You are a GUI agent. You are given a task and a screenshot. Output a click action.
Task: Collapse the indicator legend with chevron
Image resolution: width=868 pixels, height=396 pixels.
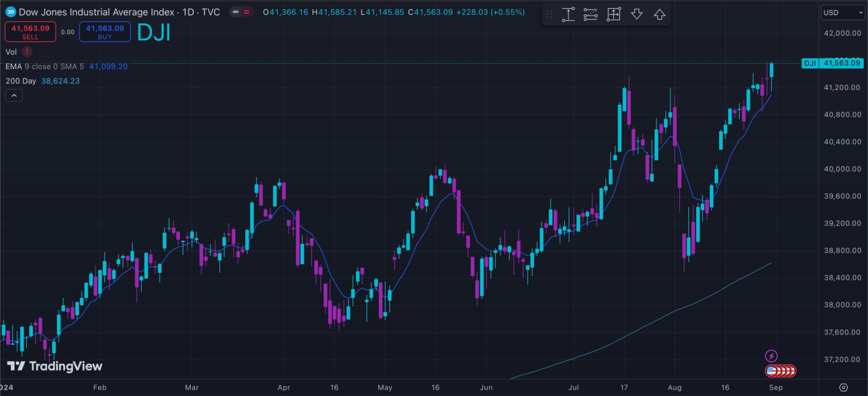click(x=14, y=95)
